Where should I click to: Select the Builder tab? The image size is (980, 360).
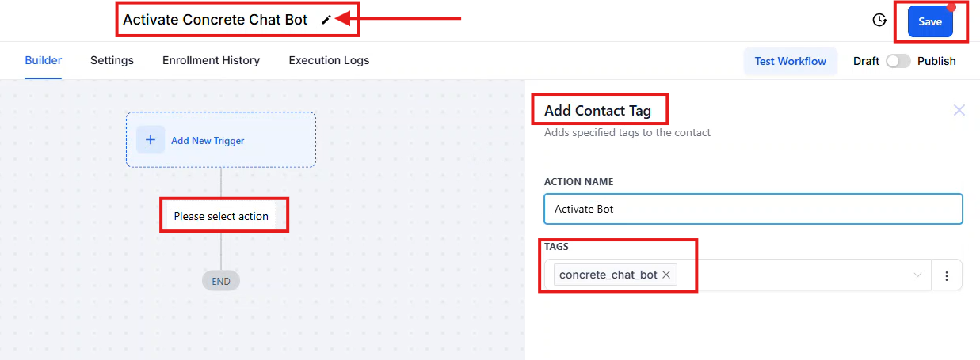coord(43,60)
